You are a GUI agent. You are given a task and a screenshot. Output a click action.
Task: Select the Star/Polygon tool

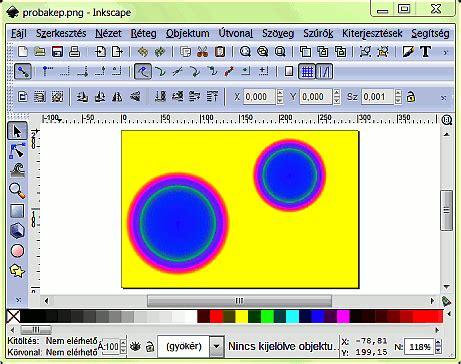tap(17, 271)
